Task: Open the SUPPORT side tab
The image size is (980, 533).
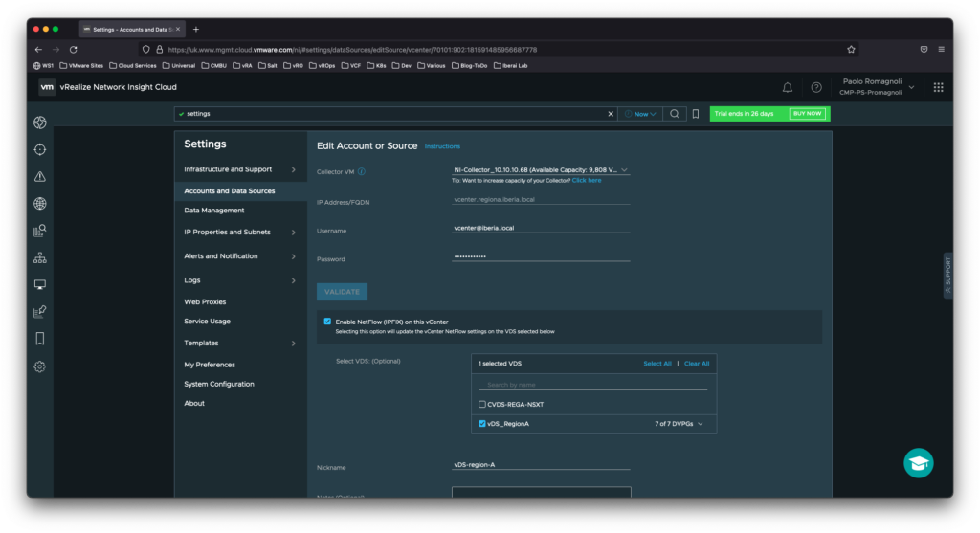Action: click(947, 276)
